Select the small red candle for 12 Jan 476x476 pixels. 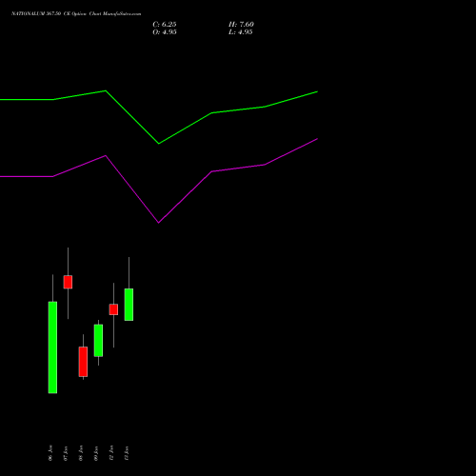[x=113, y=309]
